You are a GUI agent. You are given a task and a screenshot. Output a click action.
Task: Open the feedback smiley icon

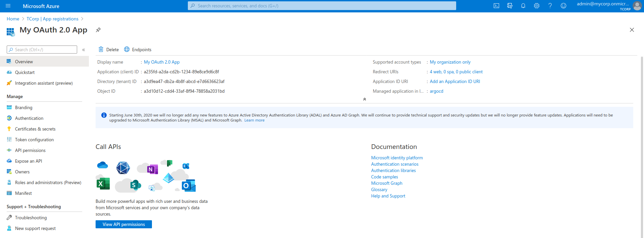[x=563, y=6]
